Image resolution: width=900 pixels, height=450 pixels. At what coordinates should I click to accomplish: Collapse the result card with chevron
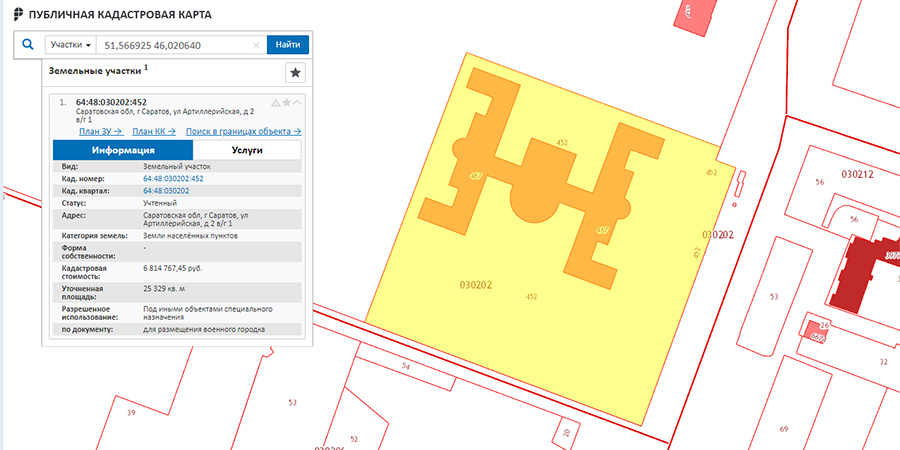[x=297, y=102]
